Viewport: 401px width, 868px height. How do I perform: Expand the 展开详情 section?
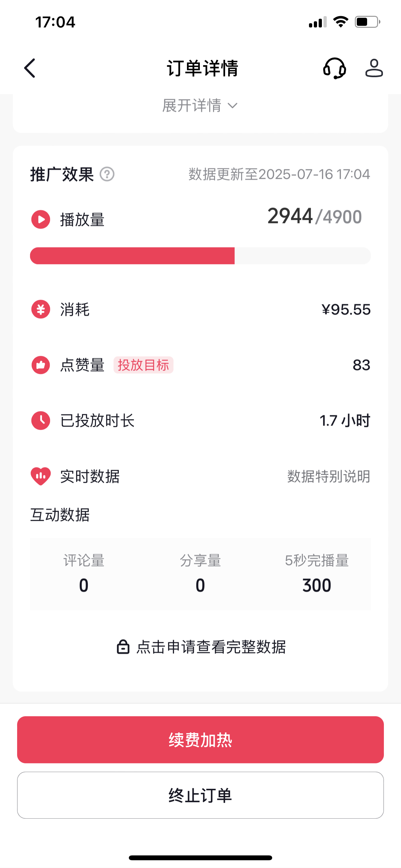point(200,106)
